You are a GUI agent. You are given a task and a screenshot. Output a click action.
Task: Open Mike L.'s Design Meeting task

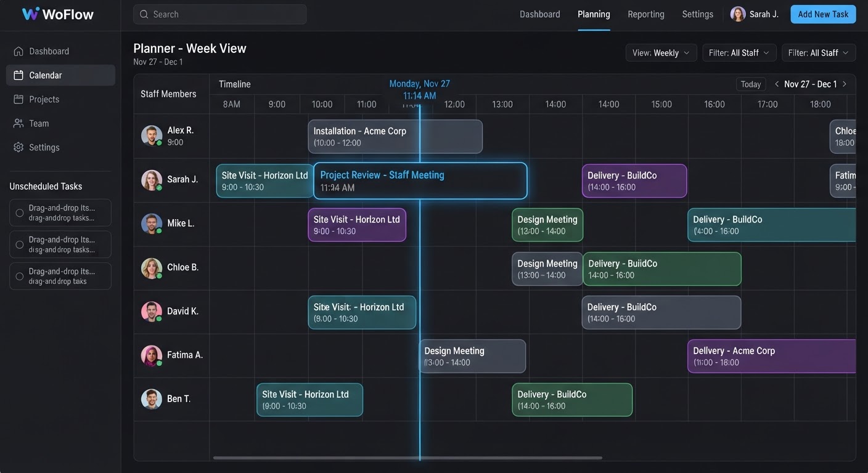tap(547, 225)
